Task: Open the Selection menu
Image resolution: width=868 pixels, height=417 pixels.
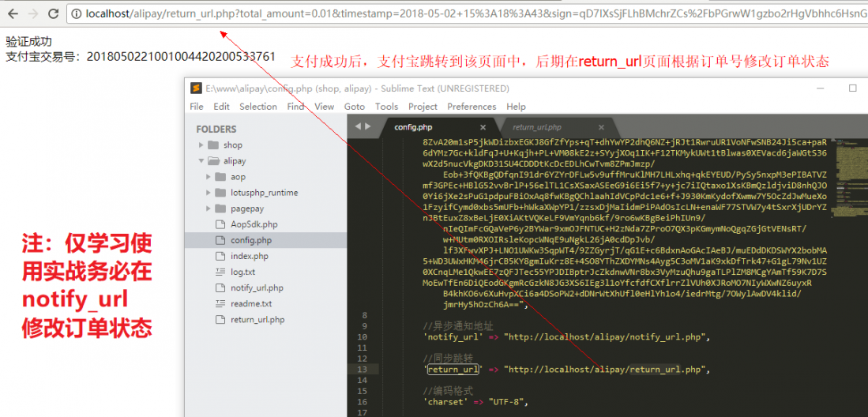Action: tap(258, 107)
